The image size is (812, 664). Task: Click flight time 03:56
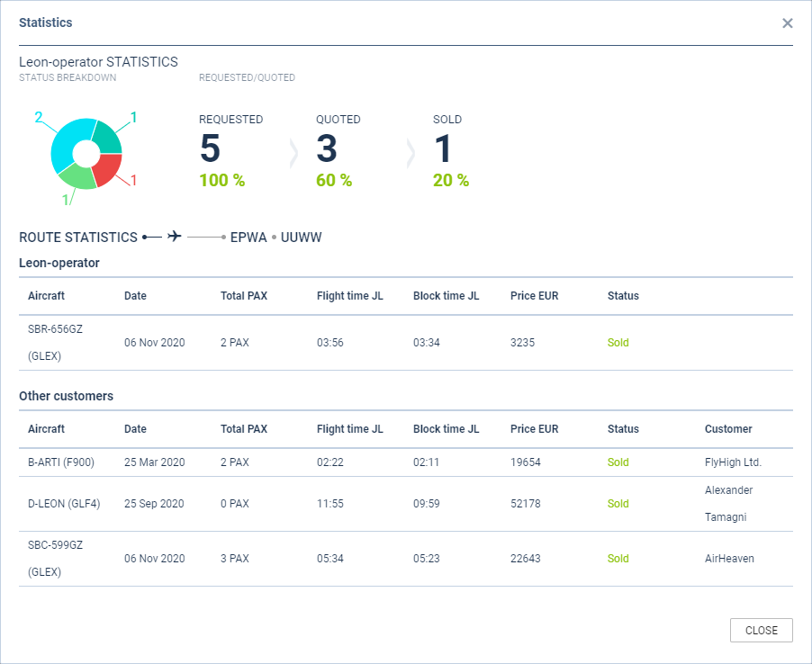click(329, 343)
